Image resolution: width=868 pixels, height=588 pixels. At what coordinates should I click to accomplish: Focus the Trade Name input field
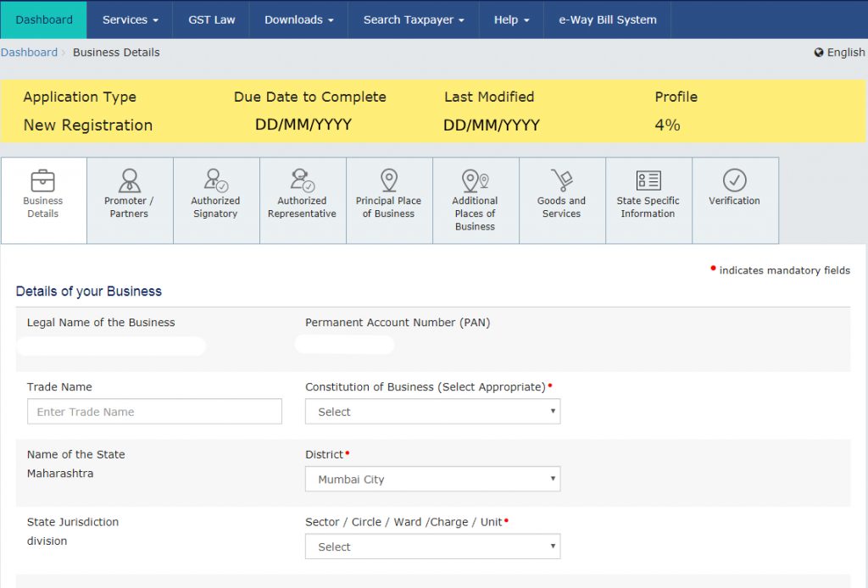[154, 412]
